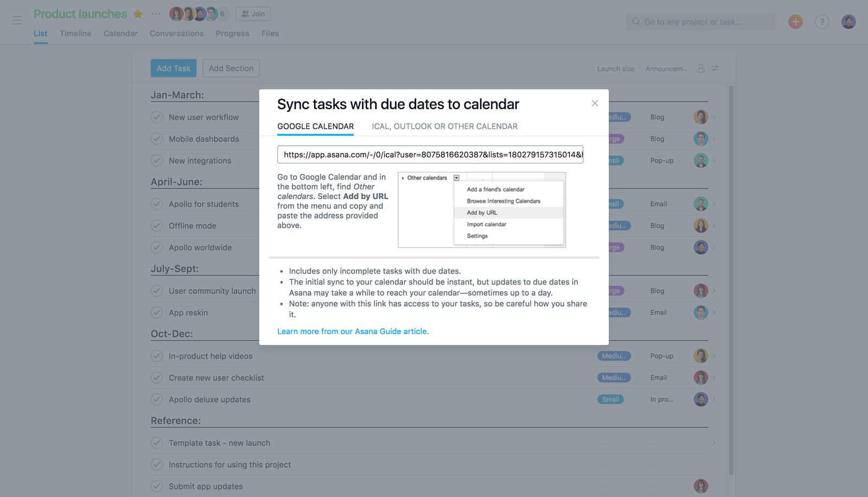Expand details for New user workflow row
868x497 pixels.
(x=714, y=117)
